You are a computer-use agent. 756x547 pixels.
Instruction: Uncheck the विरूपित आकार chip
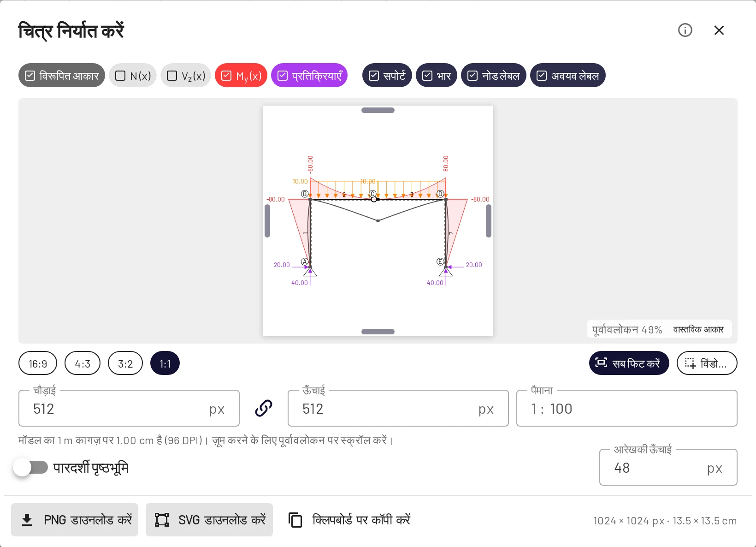tap(62, 75)
